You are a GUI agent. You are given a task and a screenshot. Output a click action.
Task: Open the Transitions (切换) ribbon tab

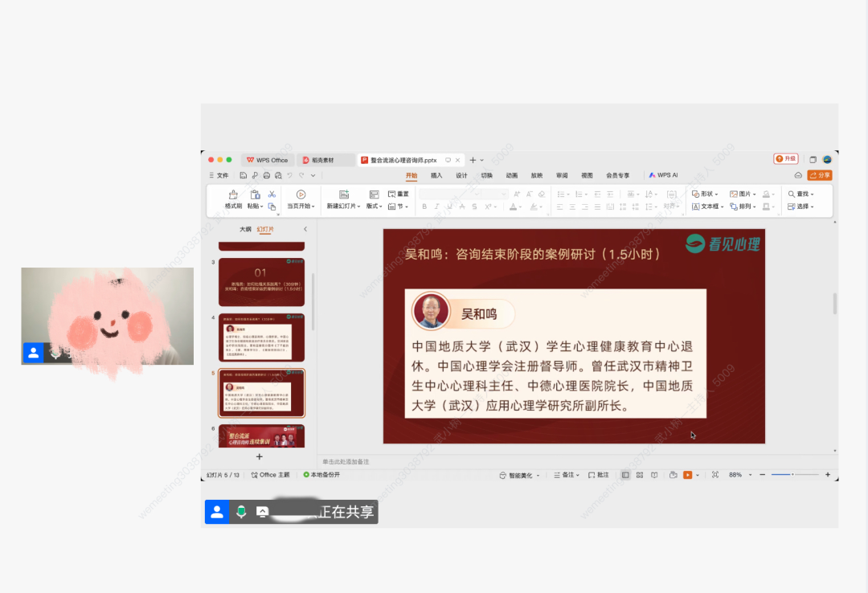coord(486,175)
